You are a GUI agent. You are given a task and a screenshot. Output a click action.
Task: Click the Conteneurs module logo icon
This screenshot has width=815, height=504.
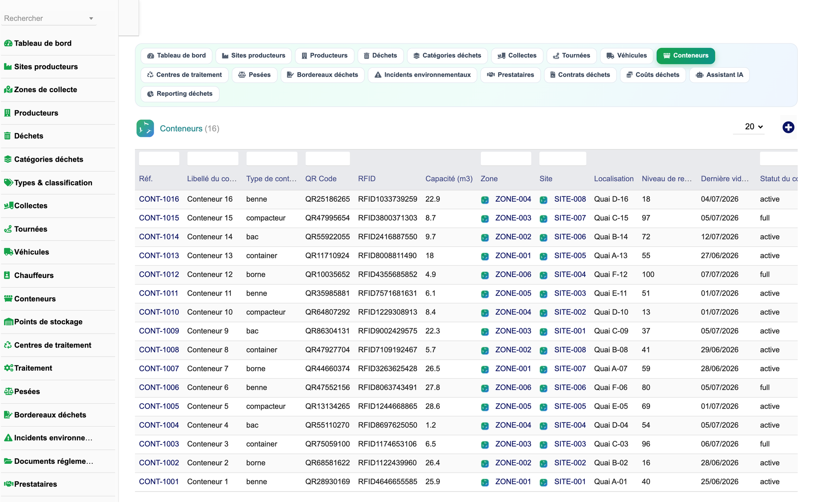145,129
